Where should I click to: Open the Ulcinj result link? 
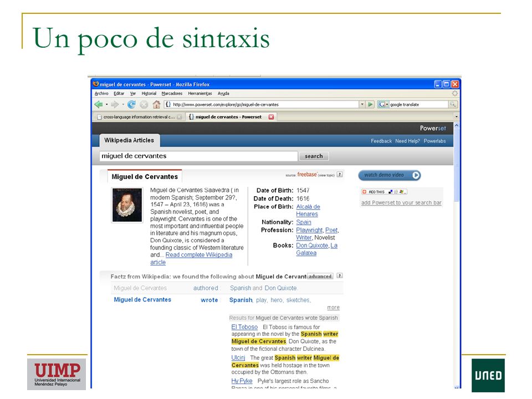pyautogui.click(x=238, y=357)
